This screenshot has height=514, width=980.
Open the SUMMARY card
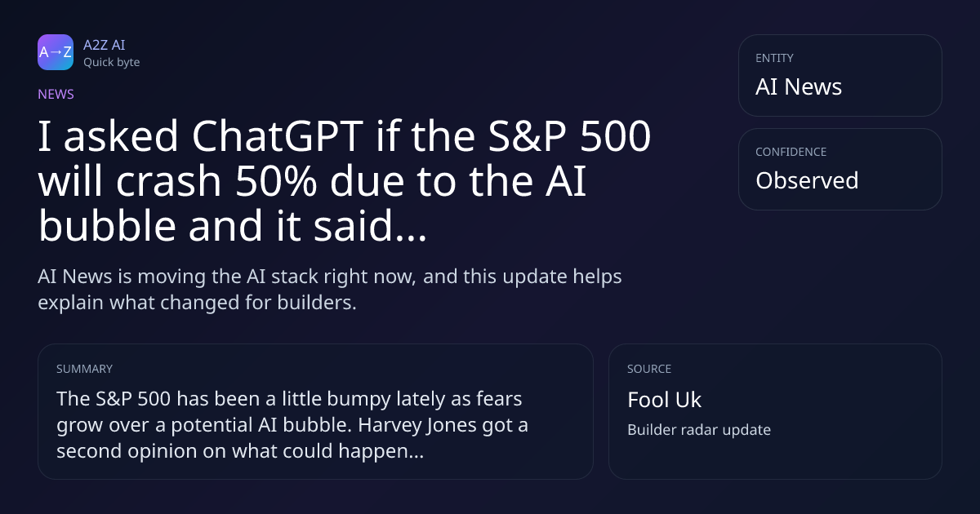[x=315, y=411]
